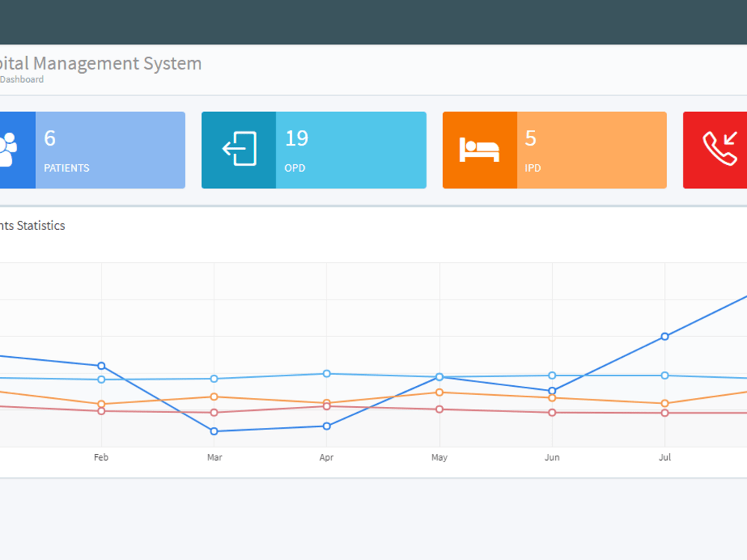747x560 pixels.
Task: Select light blue data point at Feb
Action: point(102,379)
